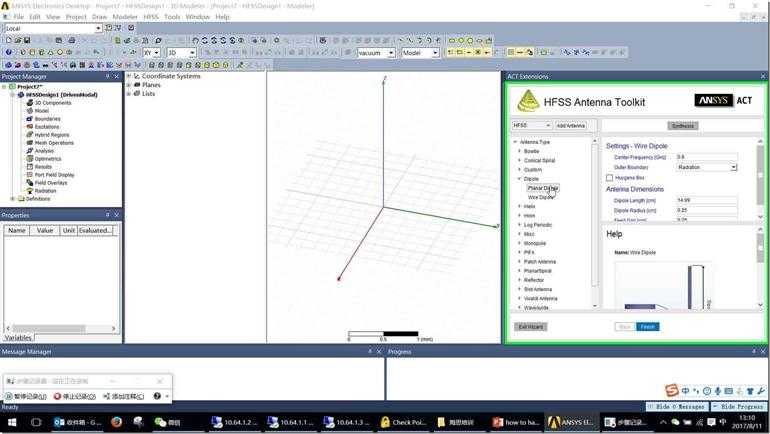Open the Local dropdown in the toolbar
The width and height of the screenshot is (770, 434).
click(x=98, y=28)
